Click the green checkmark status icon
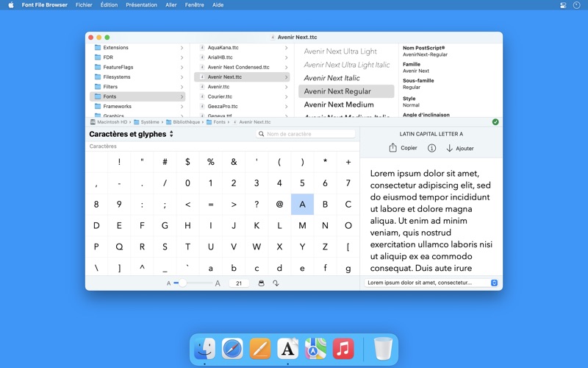The width and height of the screenshot is (588, 368). (x=495, y=122)
